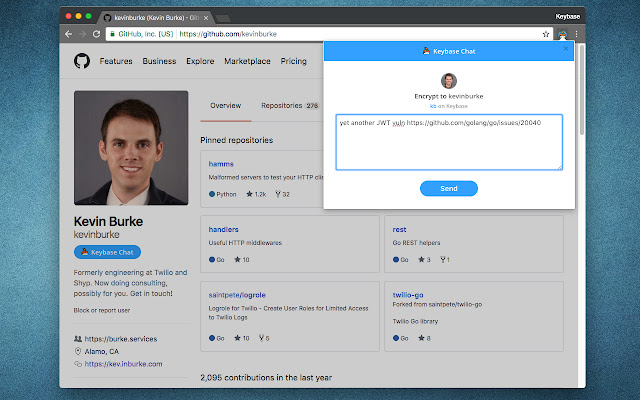Switch to the Repositories tab
The width and height of the screenshot is (640, 400).
click(289, 106)
